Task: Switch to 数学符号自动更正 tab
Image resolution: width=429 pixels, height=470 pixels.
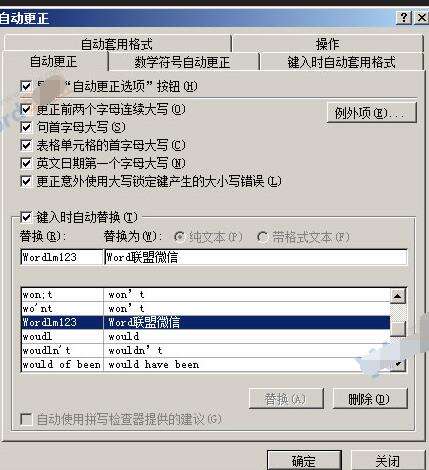Action: [x=184, y=62]
